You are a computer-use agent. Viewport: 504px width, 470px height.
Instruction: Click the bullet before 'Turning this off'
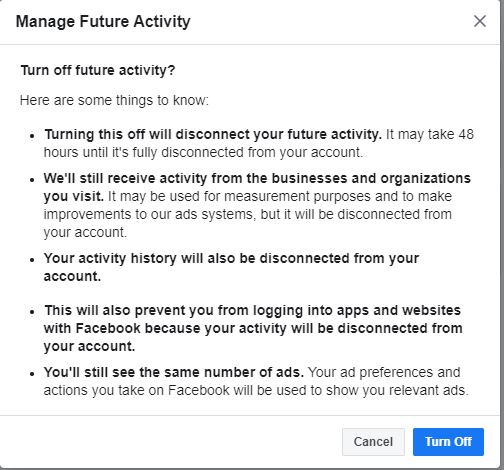pos(32,136)
